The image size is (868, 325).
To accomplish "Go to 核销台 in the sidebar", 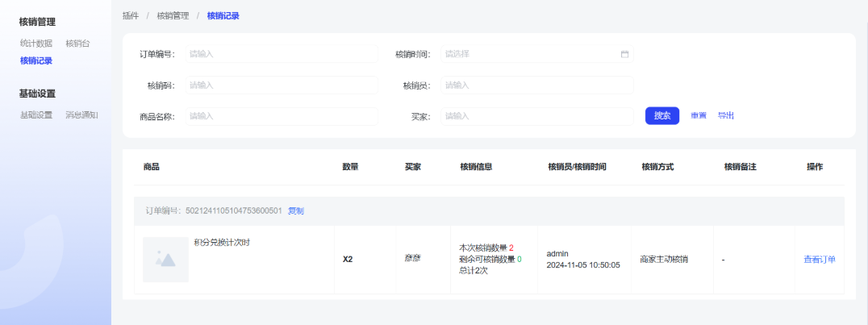I will (77, 44).
